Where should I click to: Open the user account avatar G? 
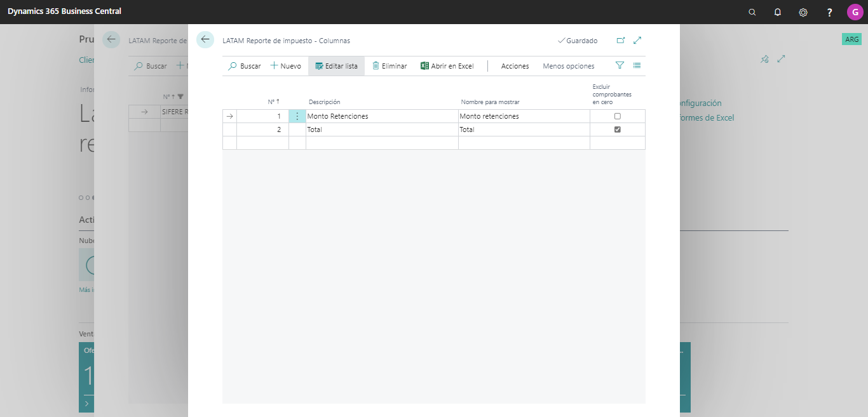855,12
